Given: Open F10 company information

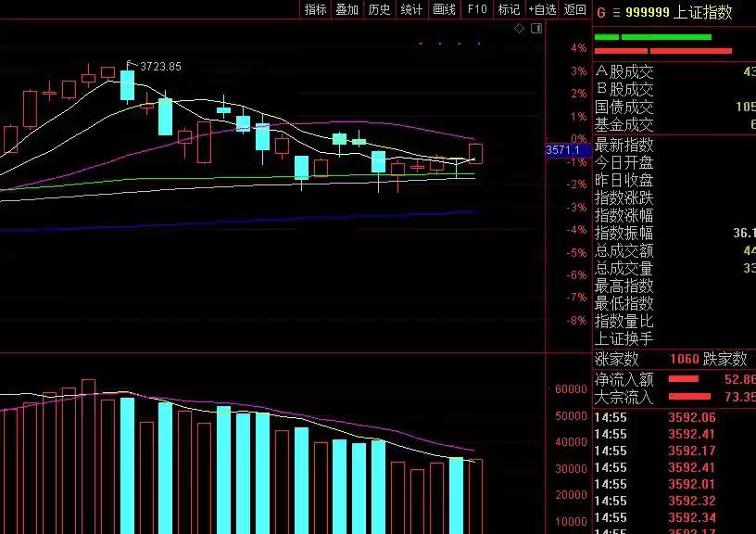Looking at the screenshot, I should (x=477, y=9).
